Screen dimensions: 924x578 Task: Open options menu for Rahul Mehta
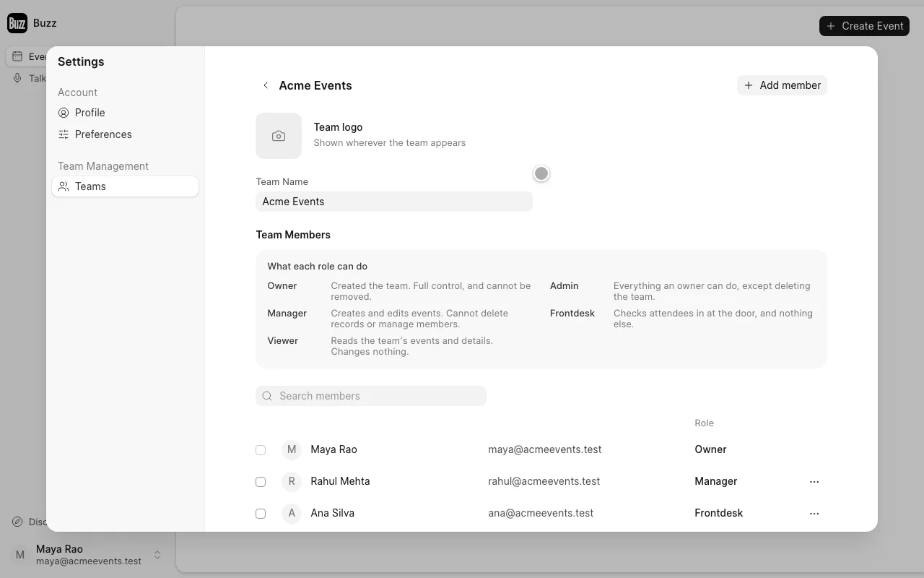(814, 481)
